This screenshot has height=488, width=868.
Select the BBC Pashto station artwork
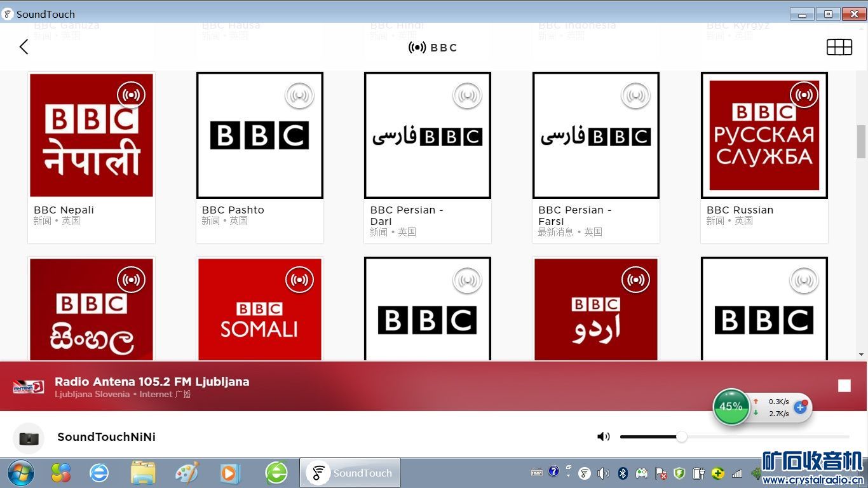click(260, 135)
